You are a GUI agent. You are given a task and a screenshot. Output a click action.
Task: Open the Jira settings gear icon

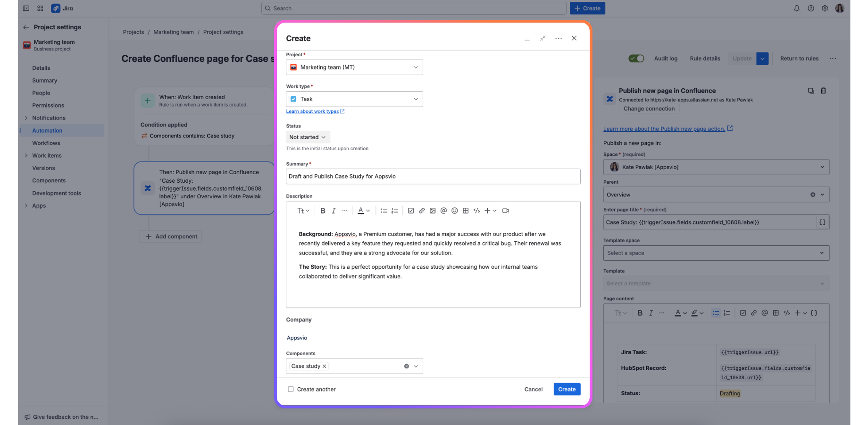(825, 8)
